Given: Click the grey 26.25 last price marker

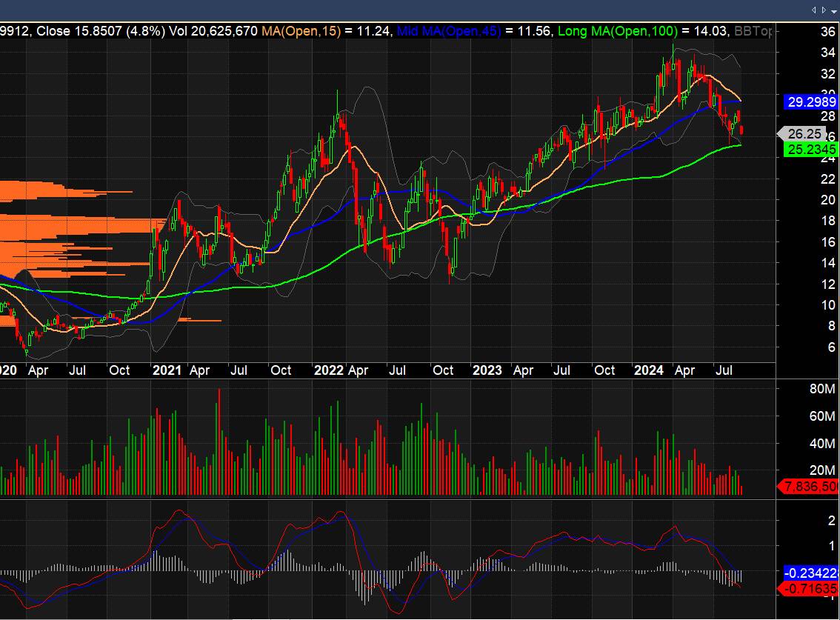Looking at the screenshot, I should tap(804, 134).
